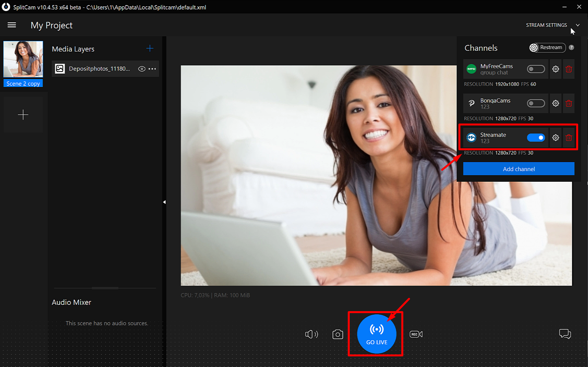This screenshot has height=367, width=588.
Task: Open MyFreeCams channel settings gear
Action: (555, 69)
